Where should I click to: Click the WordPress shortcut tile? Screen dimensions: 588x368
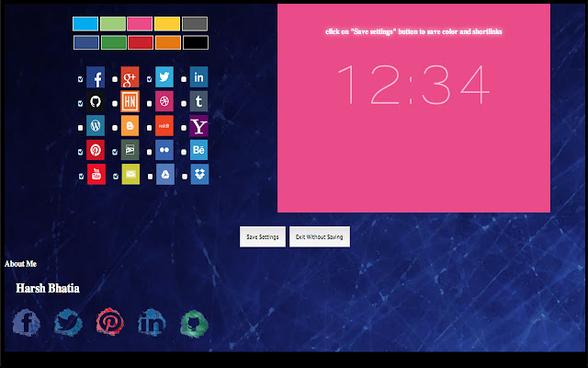pyautogui.click(x=96, y=126)
